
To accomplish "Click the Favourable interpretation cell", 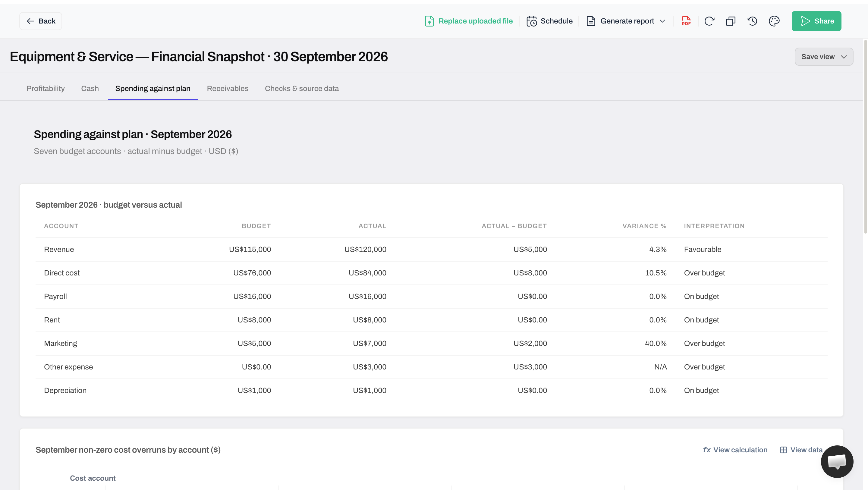I will coord(703,250).
